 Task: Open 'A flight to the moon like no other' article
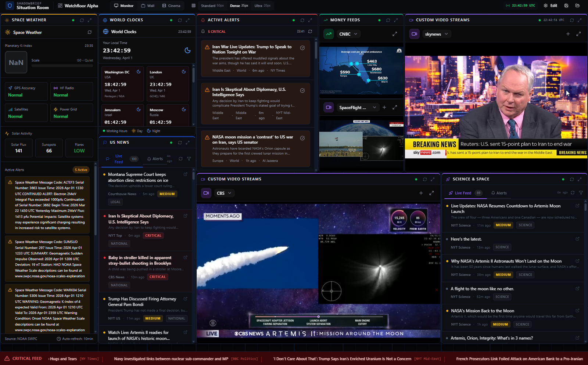click(x=482, y=289)
